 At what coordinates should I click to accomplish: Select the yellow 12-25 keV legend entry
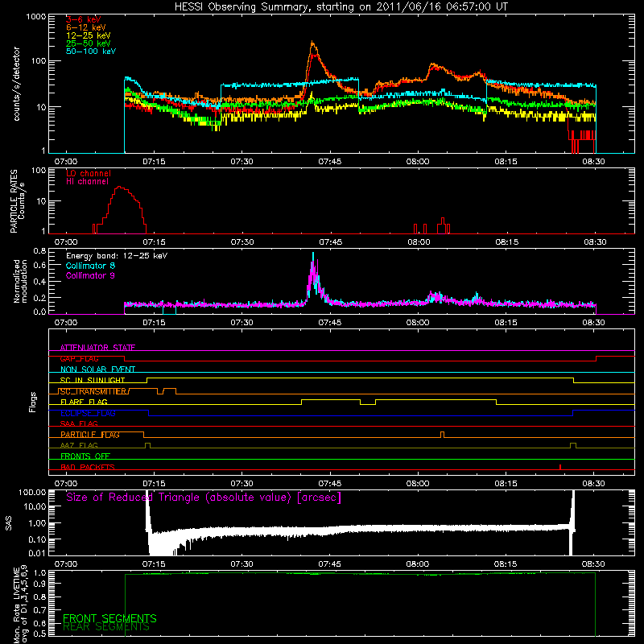pos(89,35)
